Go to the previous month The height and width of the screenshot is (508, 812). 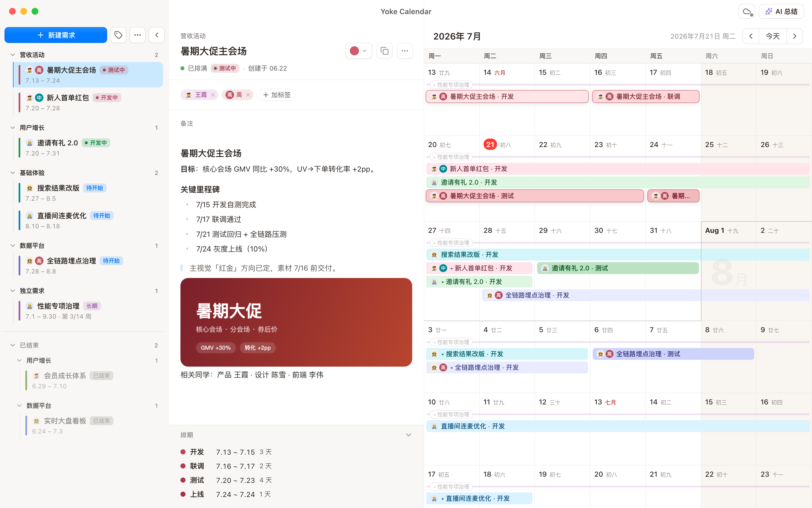click(751, 36)
